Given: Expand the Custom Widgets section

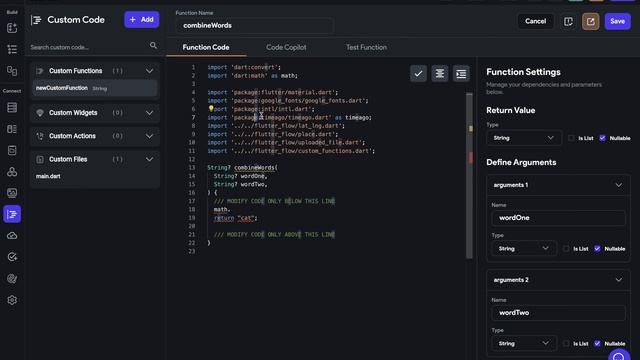Looking at the screenshot, I should (149, 113).
